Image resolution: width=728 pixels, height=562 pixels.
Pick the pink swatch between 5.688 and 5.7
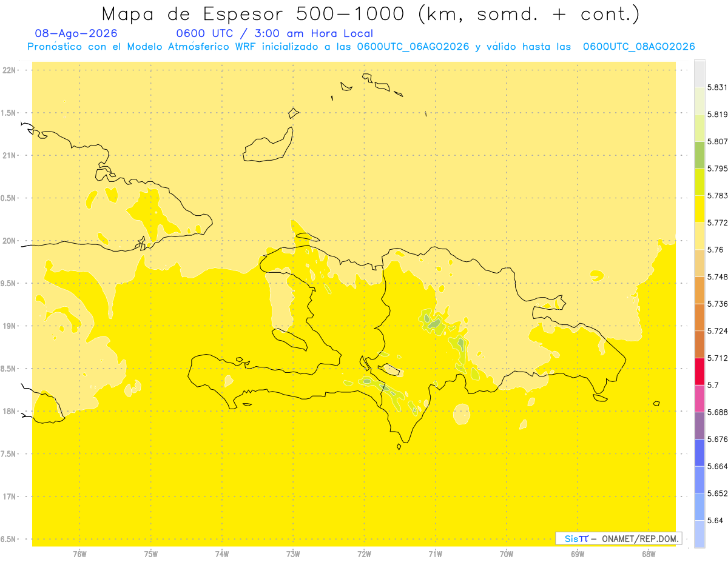[699, 398]
